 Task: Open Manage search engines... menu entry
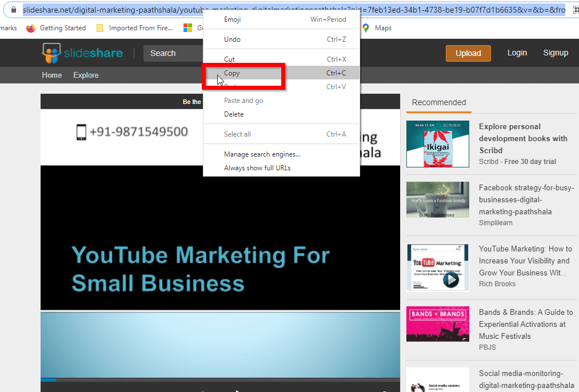coord(281,154)
